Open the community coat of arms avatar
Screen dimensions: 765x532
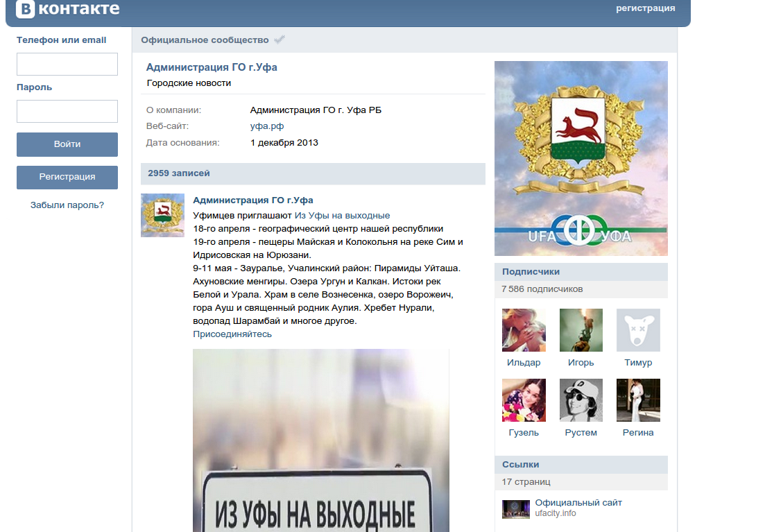(581, 158)
